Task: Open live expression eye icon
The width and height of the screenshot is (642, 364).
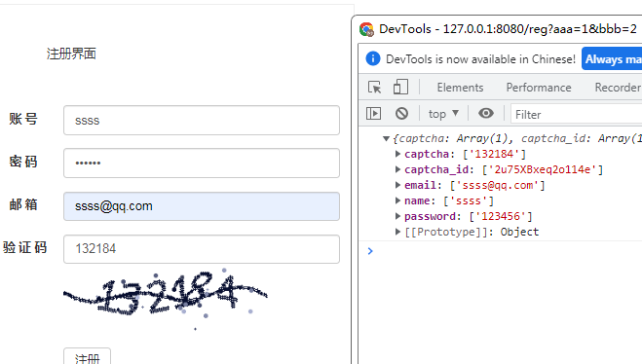Action: [486, 113]
